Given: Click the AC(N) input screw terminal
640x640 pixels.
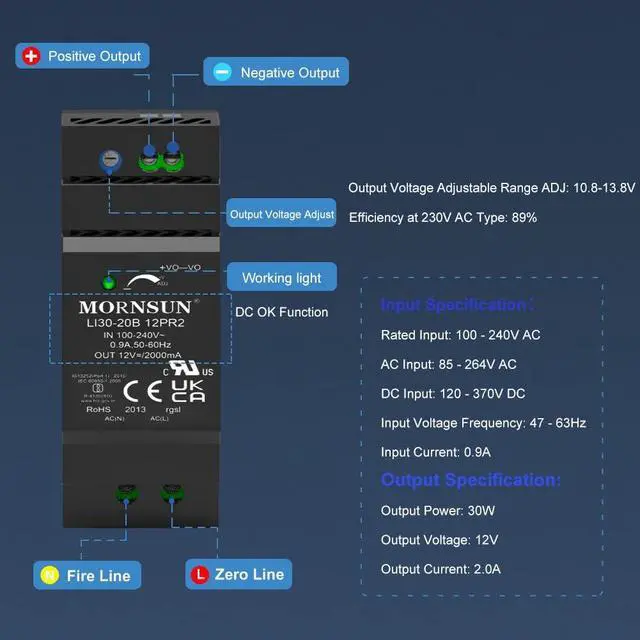Looking at the screenshot, I should click(127, 493).
